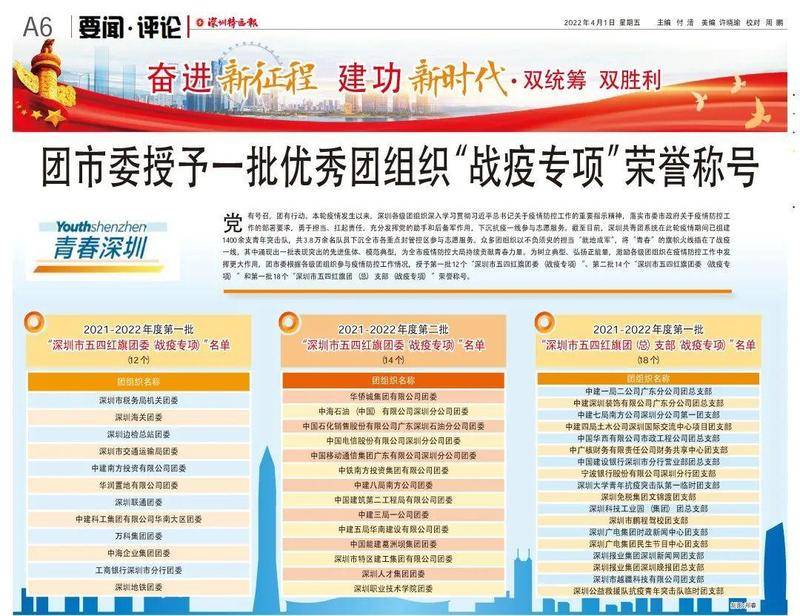
Task: Select the row "深圳市鹏程驾校团支部"
Action: point(648,521)
